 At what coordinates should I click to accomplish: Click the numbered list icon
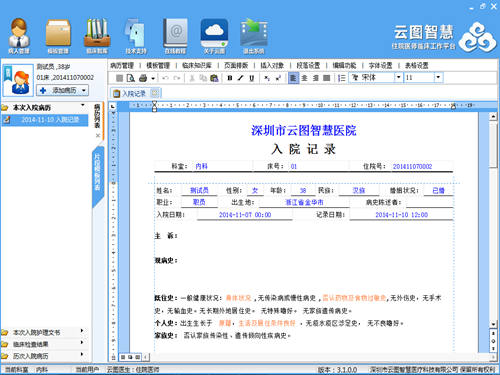click(341, 78)
